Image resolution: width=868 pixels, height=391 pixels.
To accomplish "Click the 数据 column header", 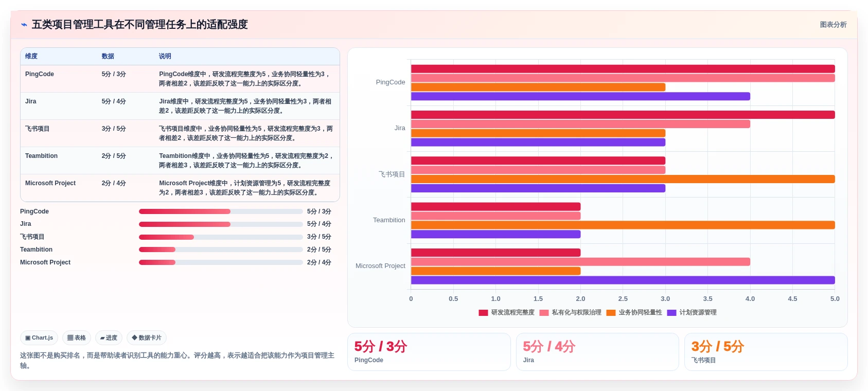I will tap(108, 57).
